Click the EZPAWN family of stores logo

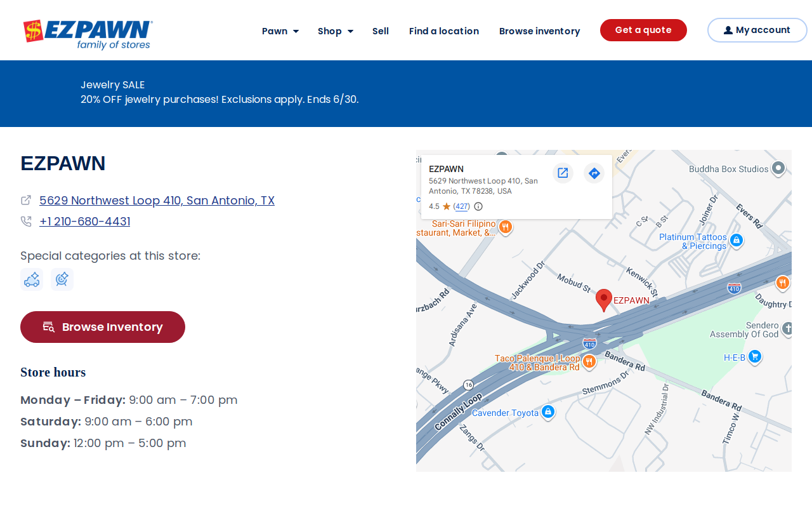point(88,35)
